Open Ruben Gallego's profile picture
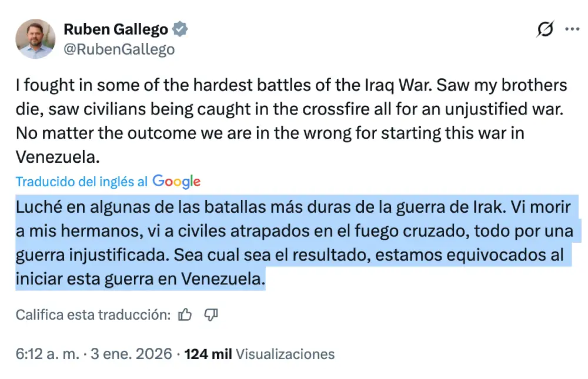Screen dimensions: 588x379 coord(35,39)
